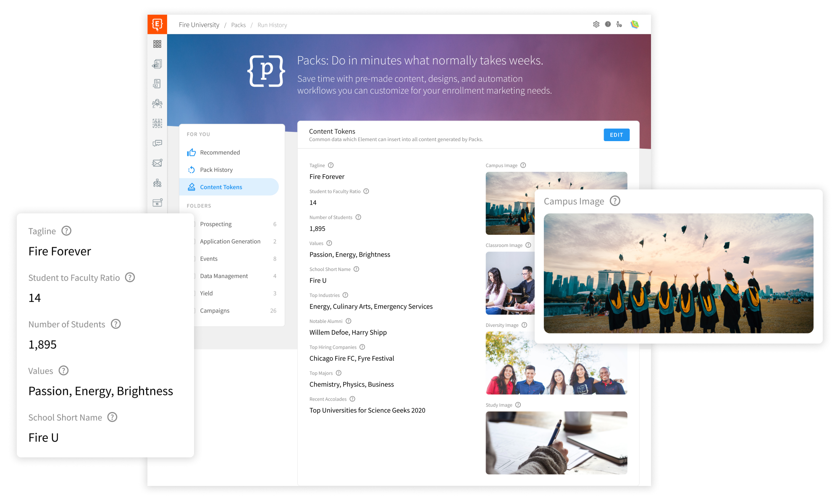840x504 pixels.
Task: Open settings gear in top bar
Action: click(x=596, y=24)
